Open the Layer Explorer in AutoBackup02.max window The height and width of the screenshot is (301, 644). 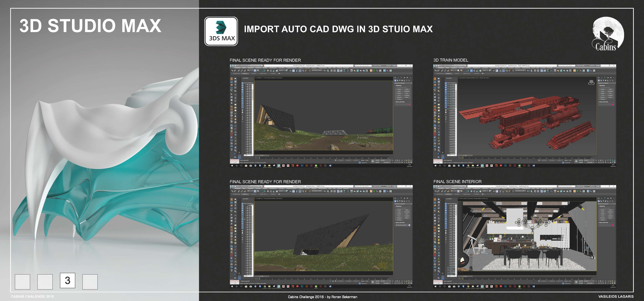click(538, 191)
